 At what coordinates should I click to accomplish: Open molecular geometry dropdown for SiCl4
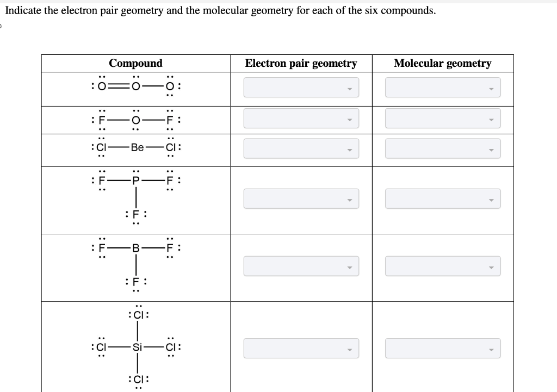click(x=443, y=348)
